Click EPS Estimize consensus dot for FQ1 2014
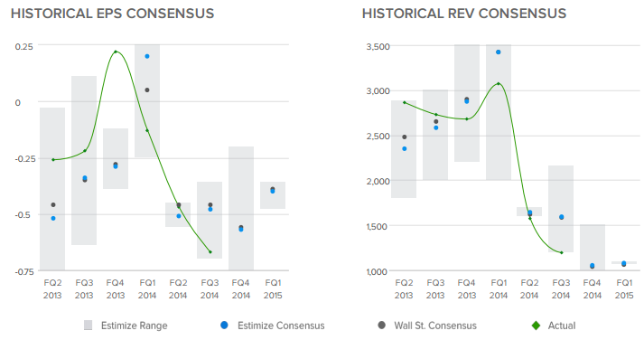Viewport: 644px width, 340px height. click(147, 56)
